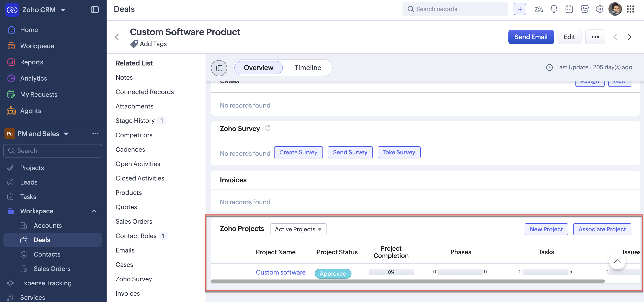Toggle the related list panel icon
Image resolution: width=644 pixels, height=302 pixels.
tap(219, 68)
